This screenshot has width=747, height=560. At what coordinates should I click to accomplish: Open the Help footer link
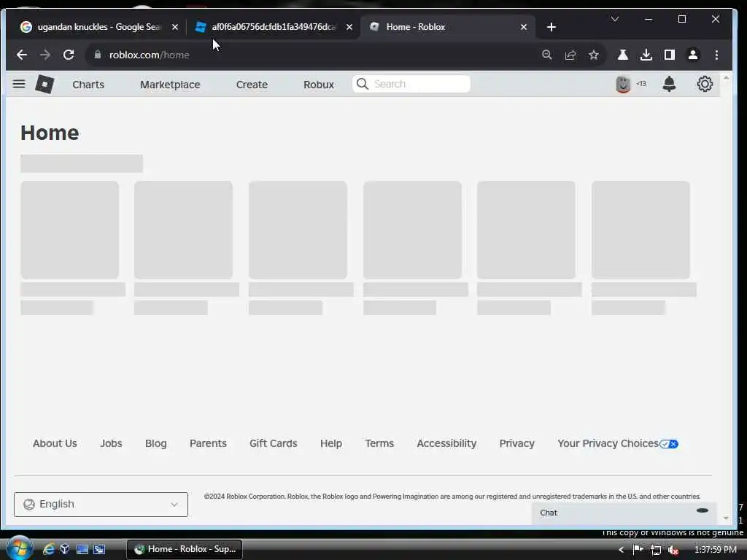pyautogui.click(x=331, y=443)
